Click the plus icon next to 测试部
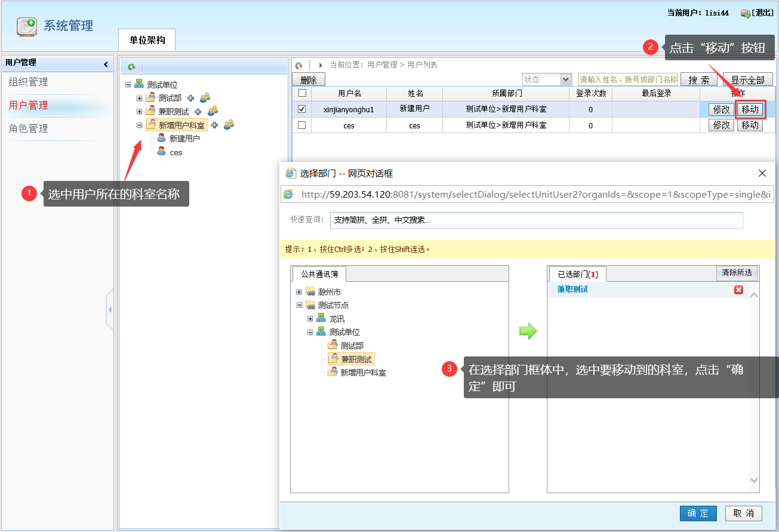779x532 pixels. point(191,98)
